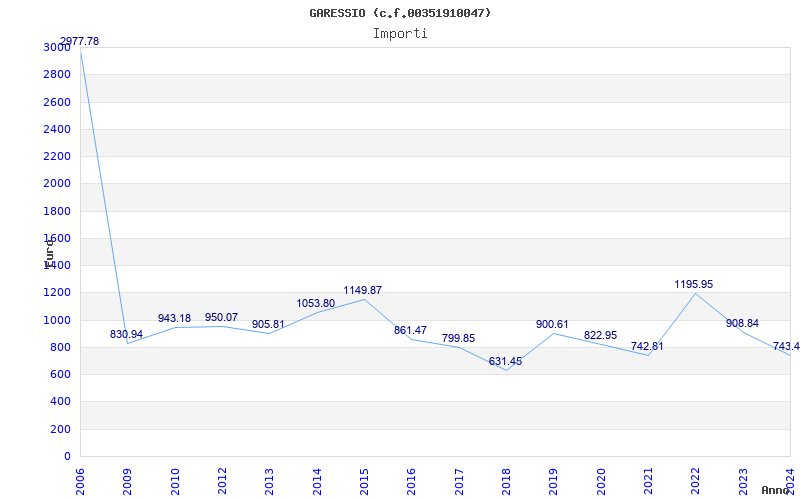The width and height of the screenshot is (800, 500).
Task: Click the x-axis year 2016
Action: (x=412, y=481)
